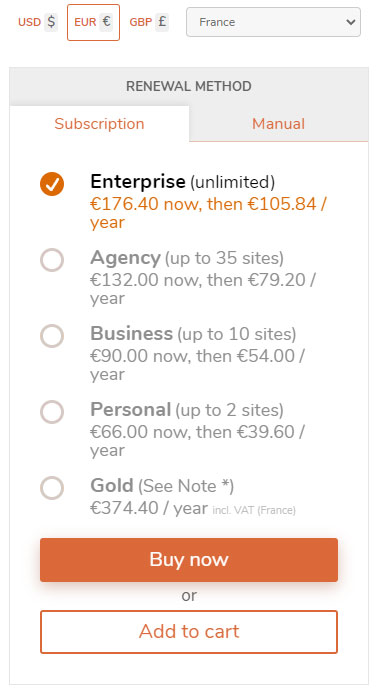Click the Gold (See Note *) label
This screenshot has height=693, width=378.
pos(162,486)
